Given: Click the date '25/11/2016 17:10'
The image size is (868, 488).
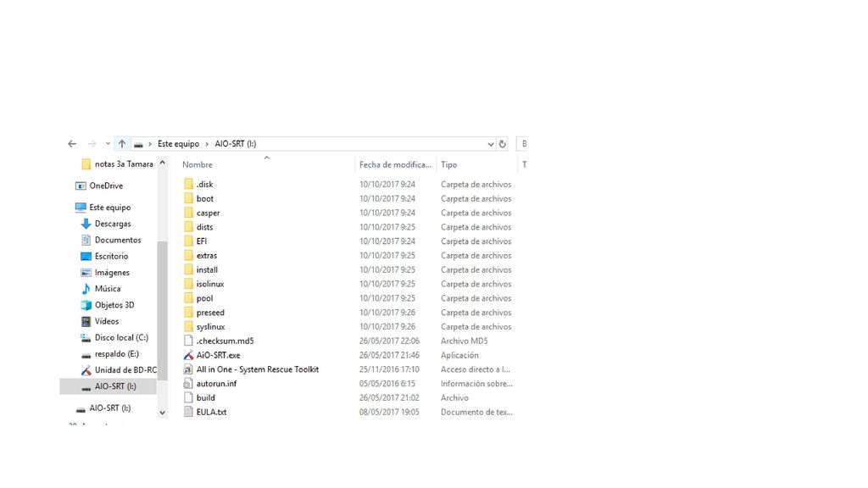Looking at the screenshot, I should (x=389, y=369).
